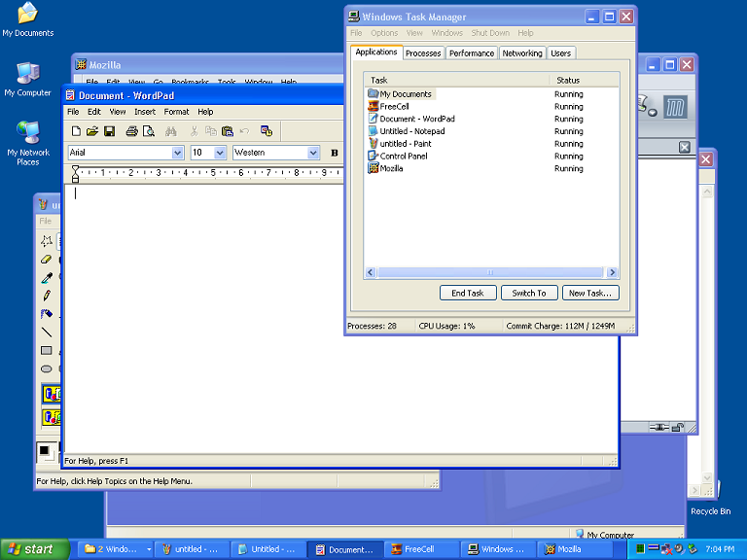
Task: Expand the Western script dropdown
Action: 313,153
